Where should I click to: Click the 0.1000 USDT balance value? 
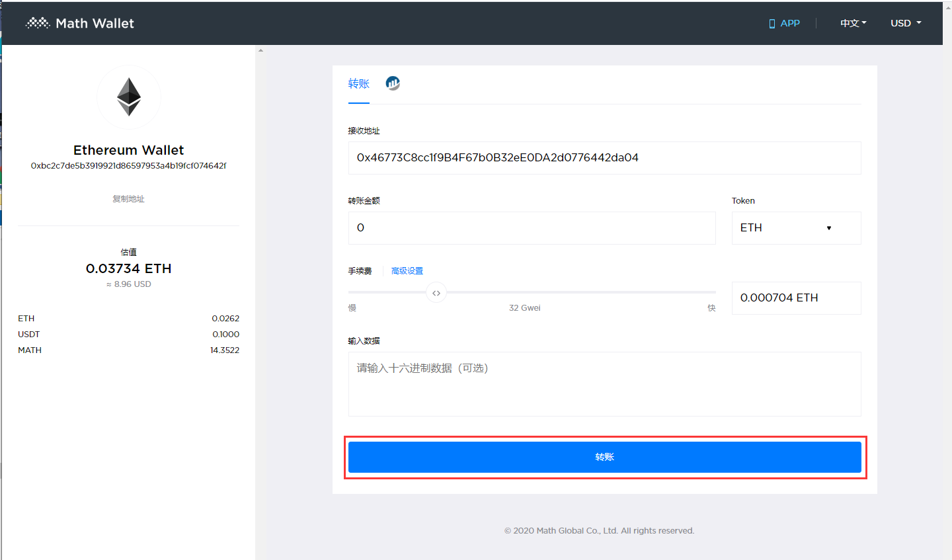click(225, 335)
